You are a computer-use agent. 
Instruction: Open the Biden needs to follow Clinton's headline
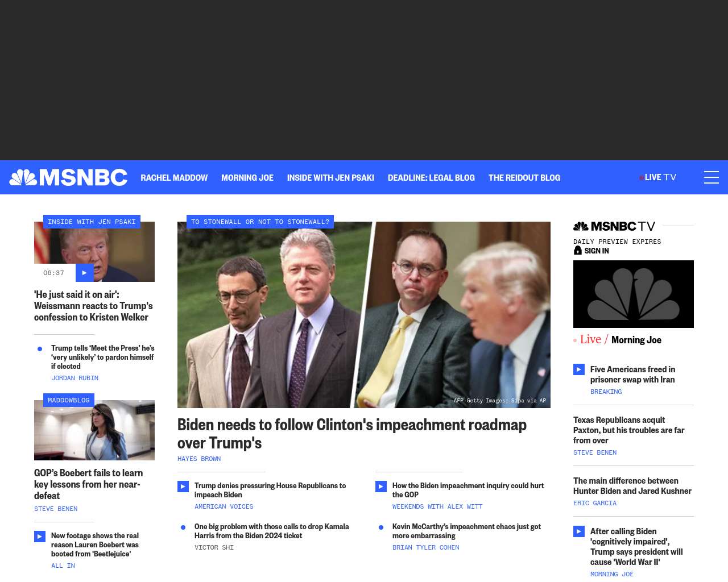point(352,433)
